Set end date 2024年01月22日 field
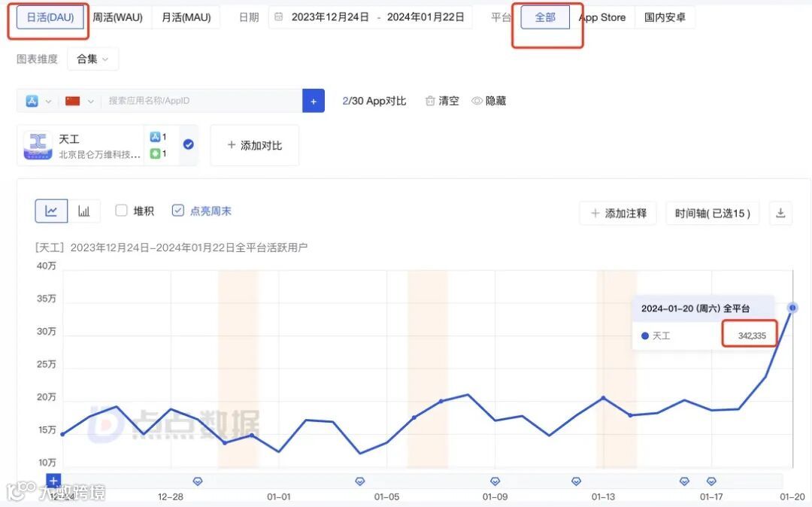 (425, 17)
